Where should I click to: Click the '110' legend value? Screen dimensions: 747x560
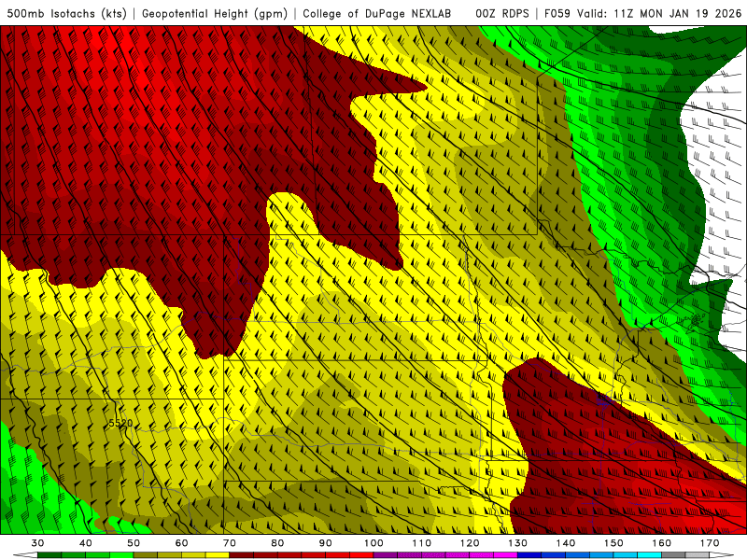422,543
